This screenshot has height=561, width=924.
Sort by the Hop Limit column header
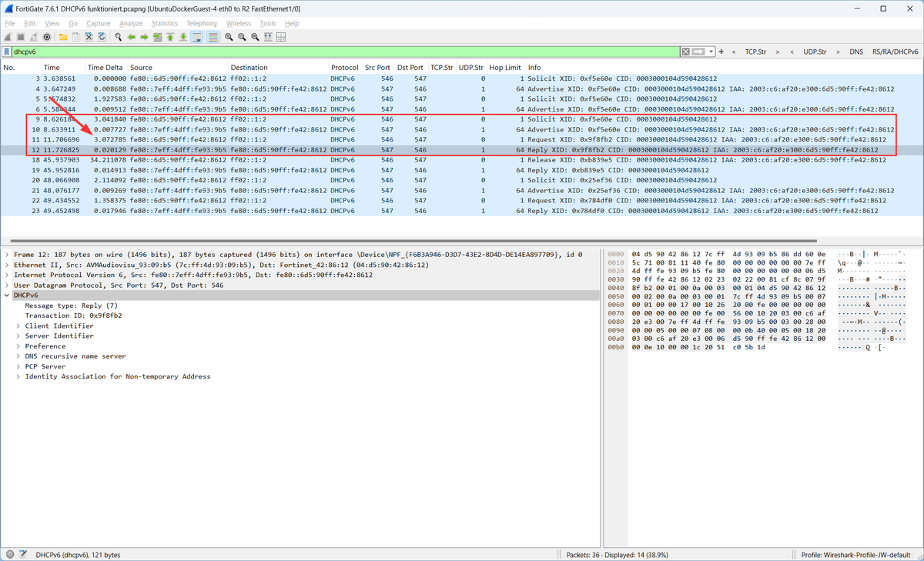(505, 68)
